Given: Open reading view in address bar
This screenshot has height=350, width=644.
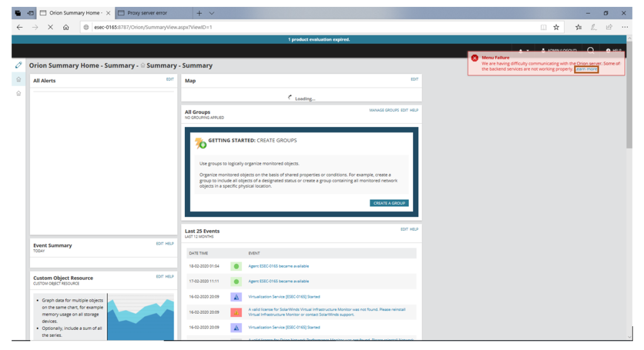Looking at the screenshot, I should point(543,27).
